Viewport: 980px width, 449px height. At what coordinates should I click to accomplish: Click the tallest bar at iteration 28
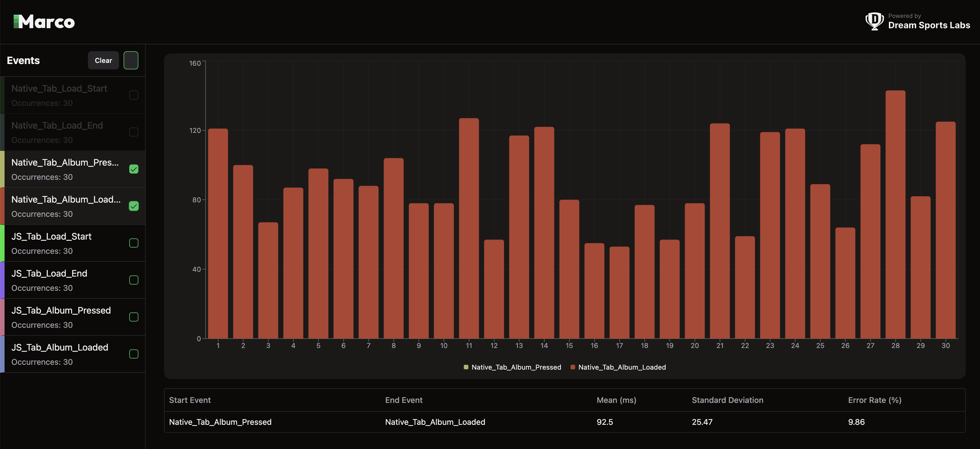click(x=895, y=214)
